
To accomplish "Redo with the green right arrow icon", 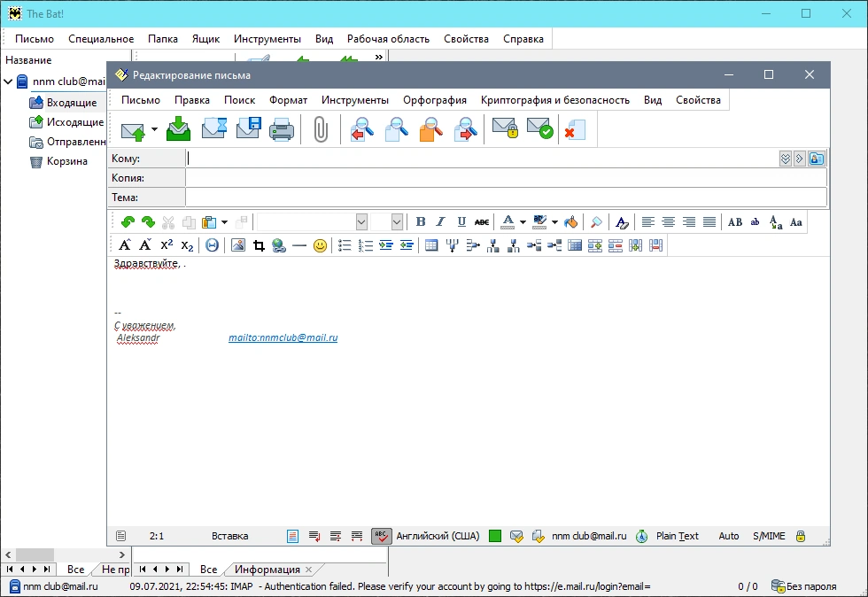I will [148, 222].
